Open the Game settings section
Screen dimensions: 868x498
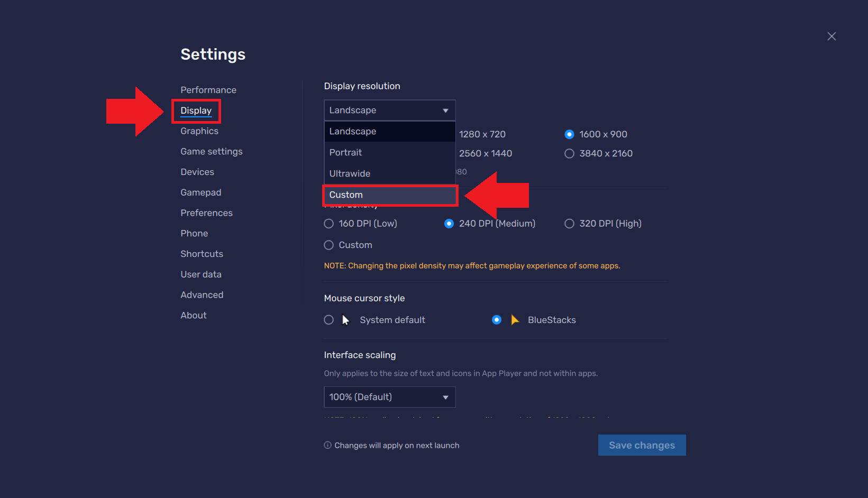212,152
